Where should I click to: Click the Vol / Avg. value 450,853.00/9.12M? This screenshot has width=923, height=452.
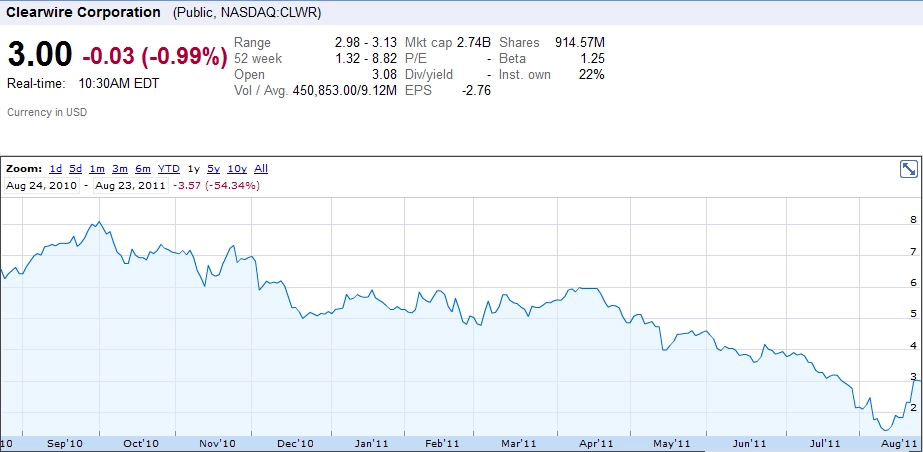coord(344,91)
